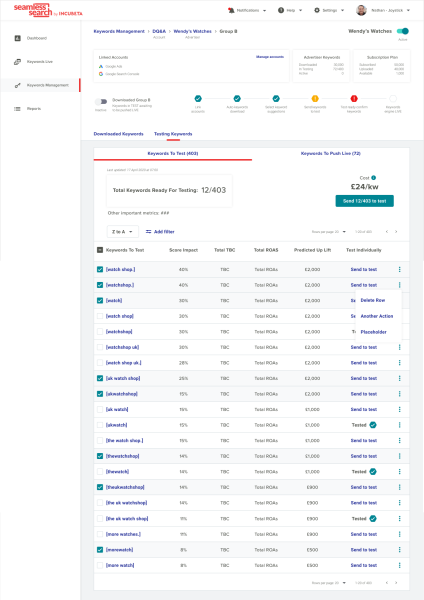The width and height of the screenshot is (424, 600).
Task: Uncheck the [uk watch shop] checkbox
Action: click(100, 378)
